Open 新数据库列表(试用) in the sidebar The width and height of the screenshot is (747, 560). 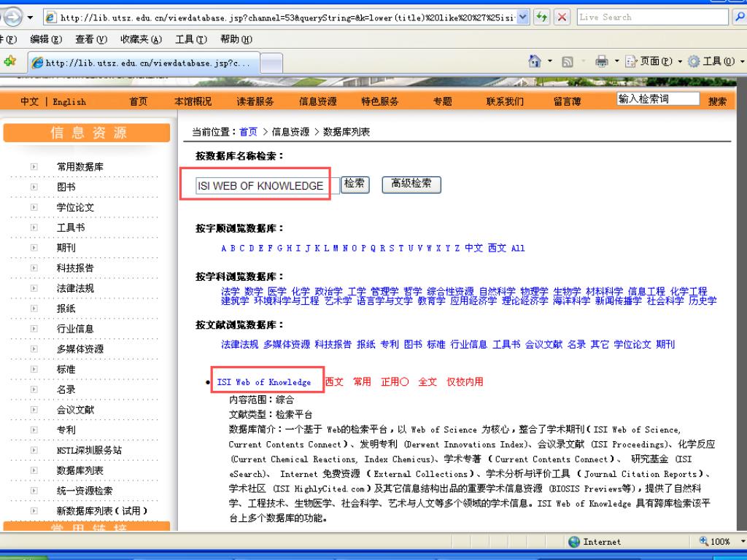[x=102, y=511]
